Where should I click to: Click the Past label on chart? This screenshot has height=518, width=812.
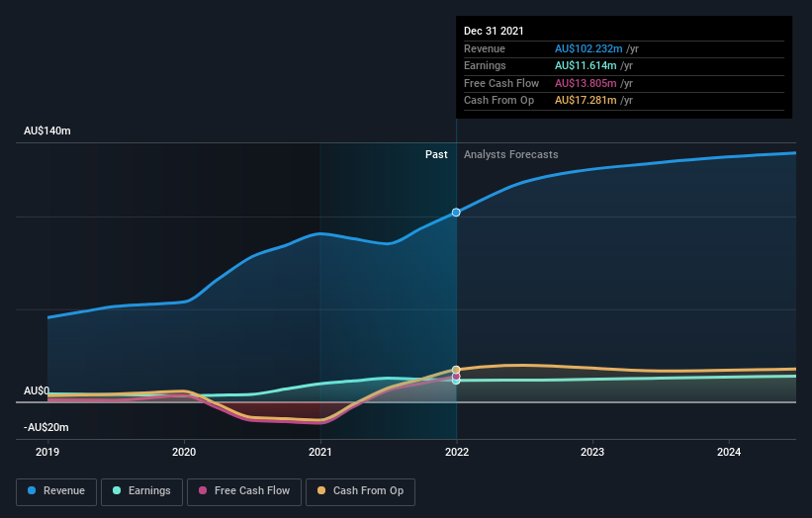[x=436, y=154]
